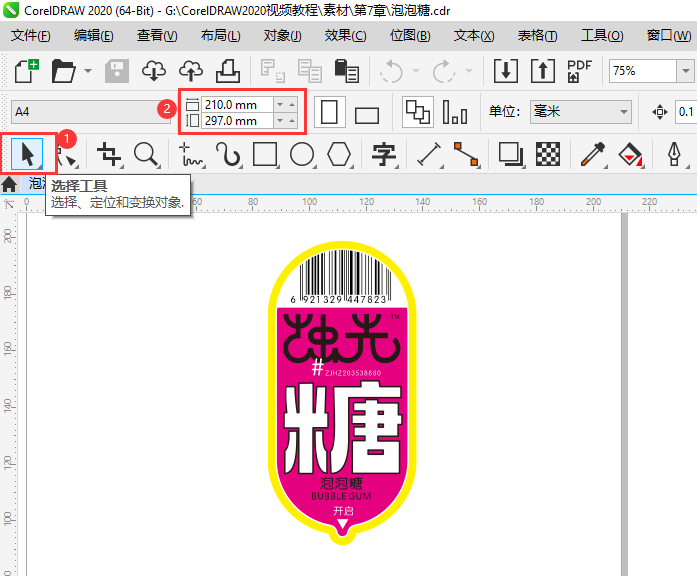Select the Zoom magnifier tool
The width and height of the screenshot is (697, 576).
pos(146,154)
